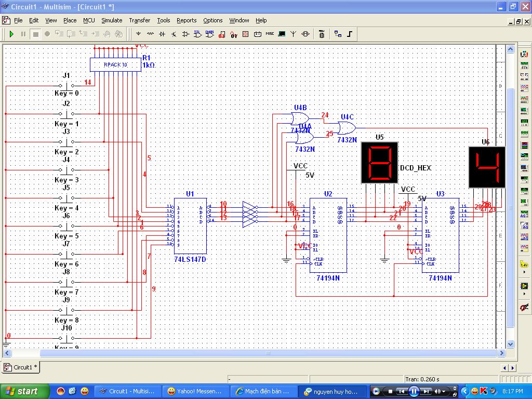The height and width of the screenshot is (399, 532).
Task: Stop the simulation
Action: (x=35, y=34)
